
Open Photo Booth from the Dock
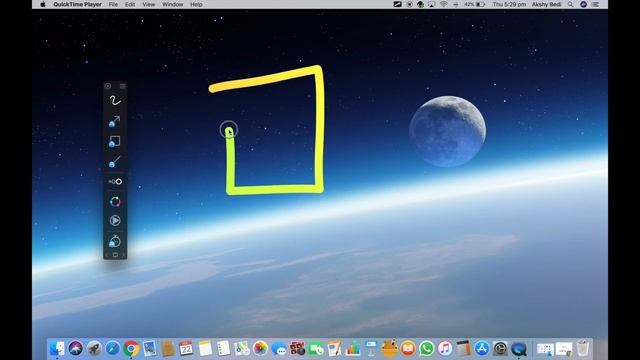pos(297,349)
